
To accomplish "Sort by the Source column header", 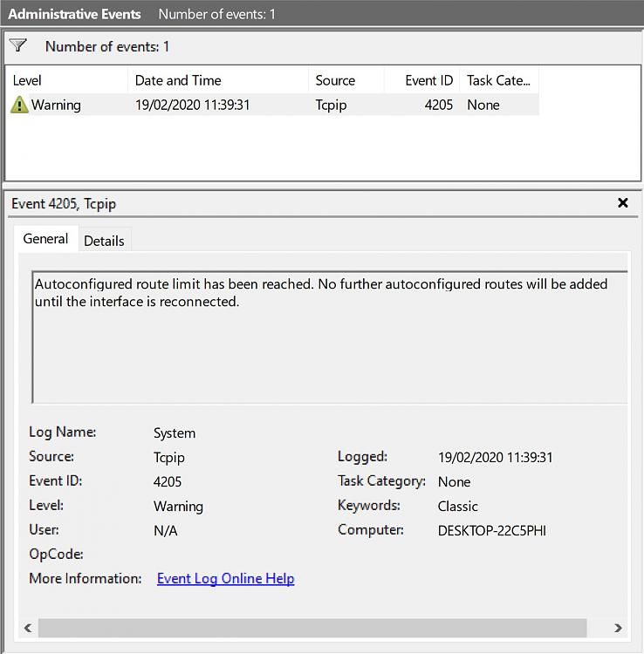I will [346, 80].
